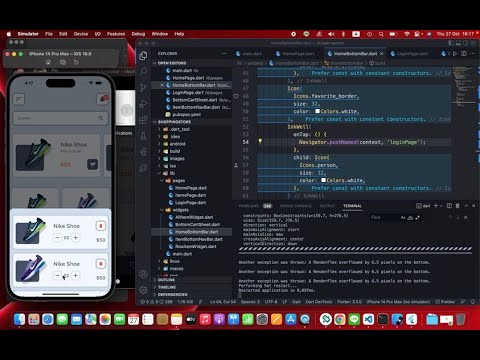This screenshot has width=480, height=360.
Task: Rotate the simulator device icon
Action: point(76,62)
